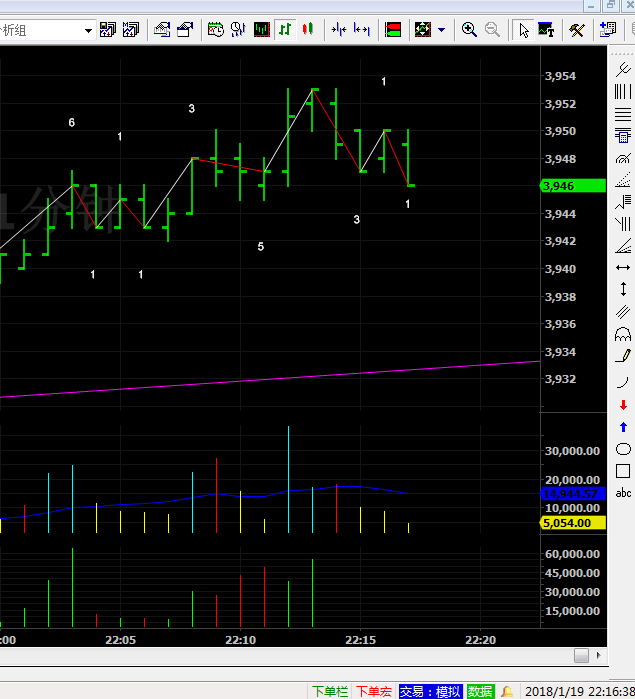Click the save chart template icon

pyautogui.click(x=185, y=30)
